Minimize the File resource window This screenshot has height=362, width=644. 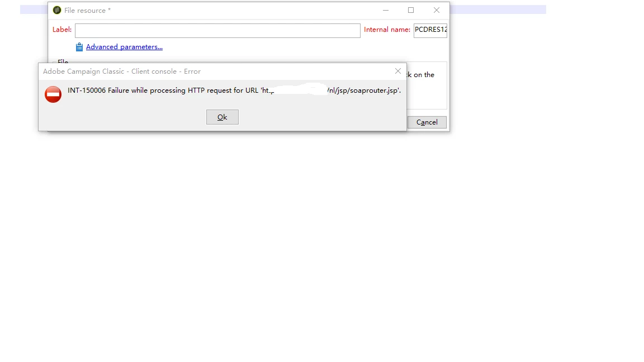pos(386,10)
